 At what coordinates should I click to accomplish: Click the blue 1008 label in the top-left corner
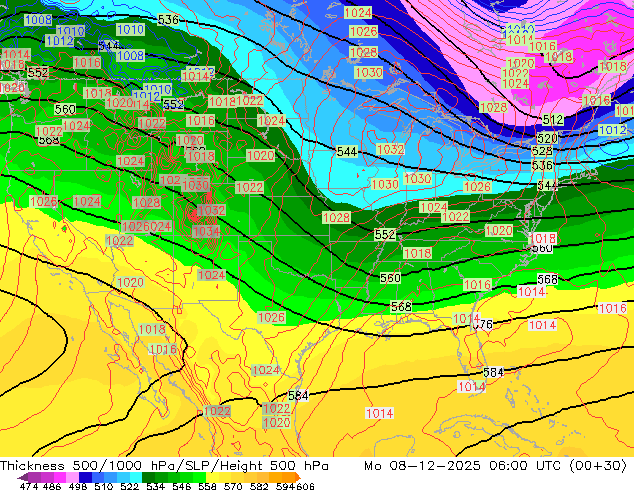[x=38, y=19]
